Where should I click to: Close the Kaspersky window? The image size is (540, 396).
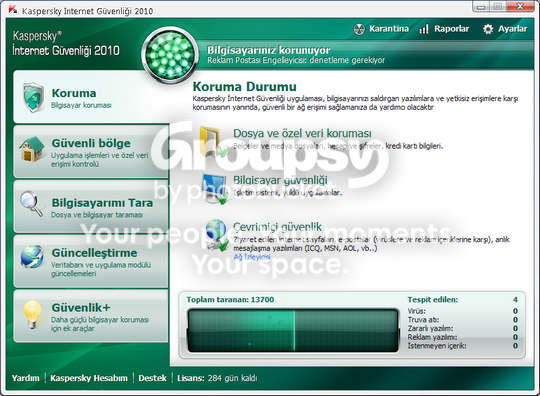click(520, 7)
